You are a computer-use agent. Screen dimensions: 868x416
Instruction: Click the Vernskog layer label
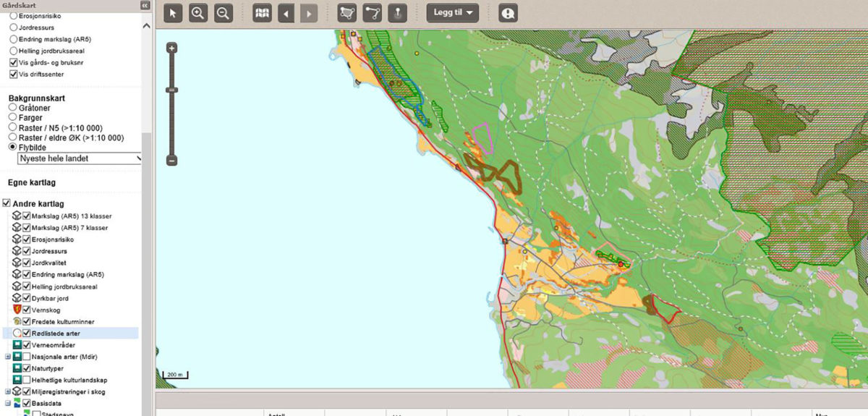click(46, 310)
